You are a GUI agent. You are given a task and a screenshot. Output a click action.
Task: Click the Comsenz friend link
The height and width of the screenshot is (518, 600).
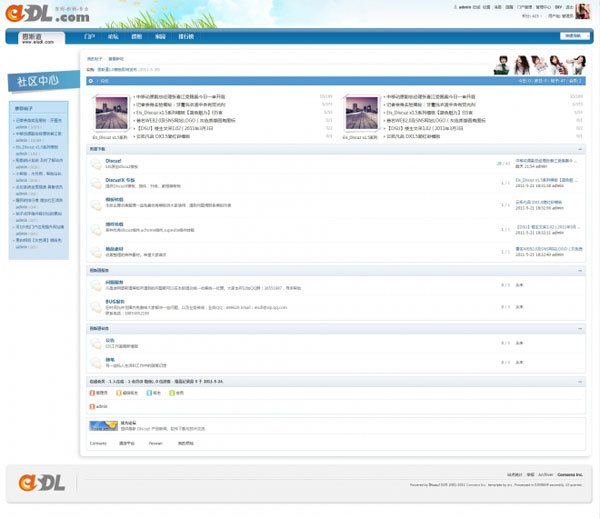tap(98, 442)
